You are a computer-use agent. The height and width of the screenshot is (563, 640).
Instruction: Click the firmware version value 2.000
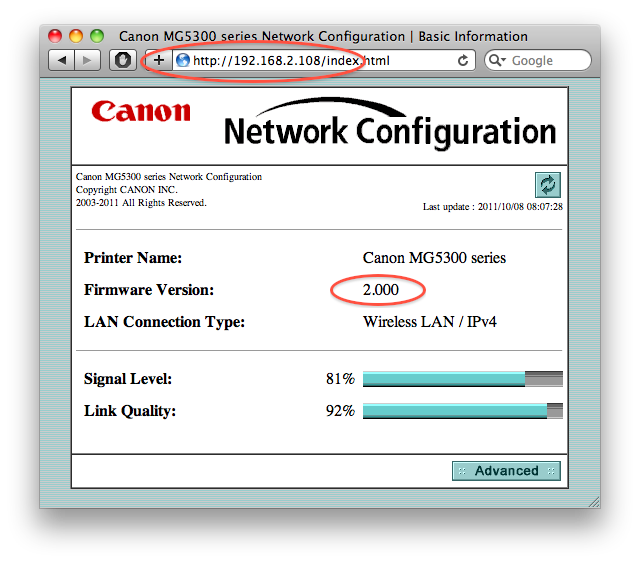[x=379, y=290]
